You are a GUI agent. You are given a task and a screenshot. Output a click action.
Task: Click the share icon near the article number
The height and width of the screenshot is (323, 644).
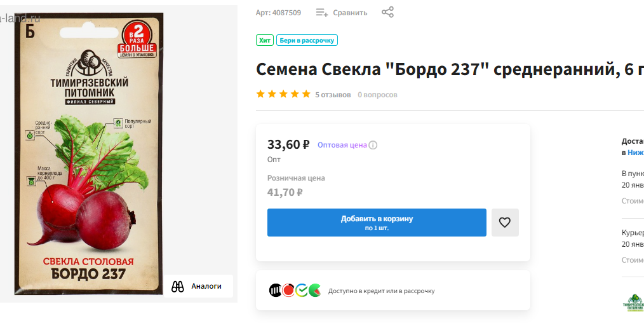tap(387, 12)
